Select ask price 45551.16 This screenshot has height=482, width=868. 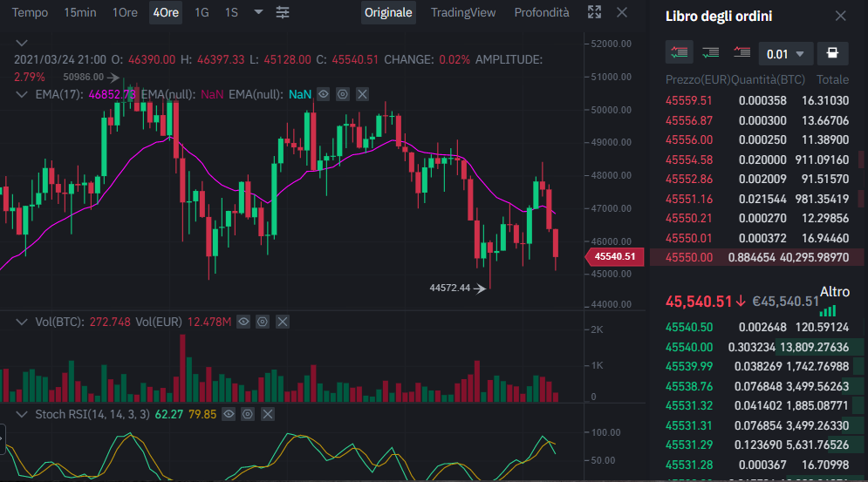pos(688,200)
